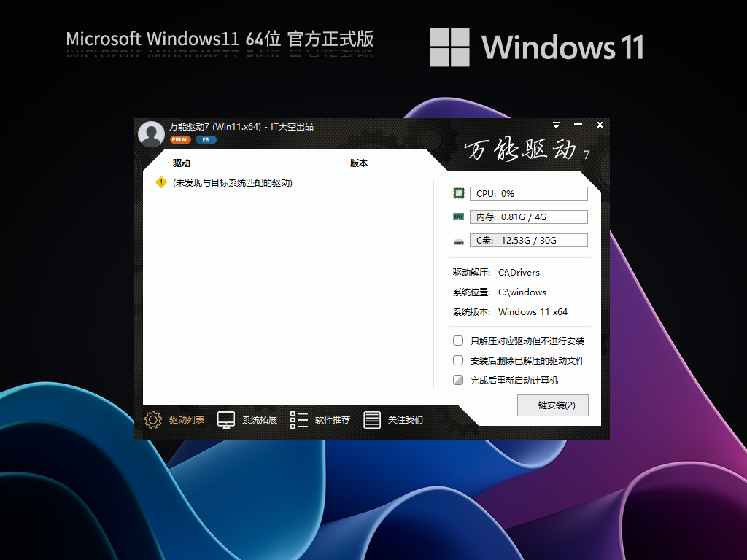Click the CPU chip icon
Image resolution: width=747 pixels, height=560 pixels.
click(x=459, y=192)
